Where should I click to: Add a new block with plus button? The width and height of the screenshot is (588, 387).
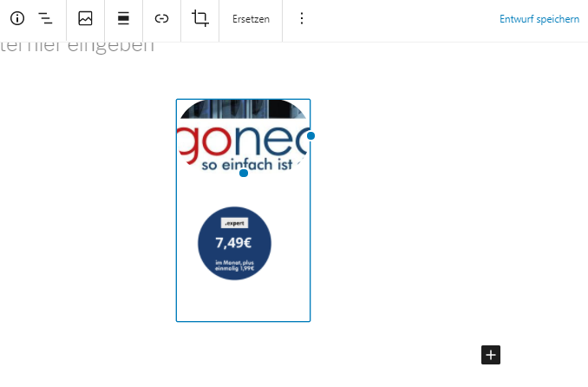point(491,355)
